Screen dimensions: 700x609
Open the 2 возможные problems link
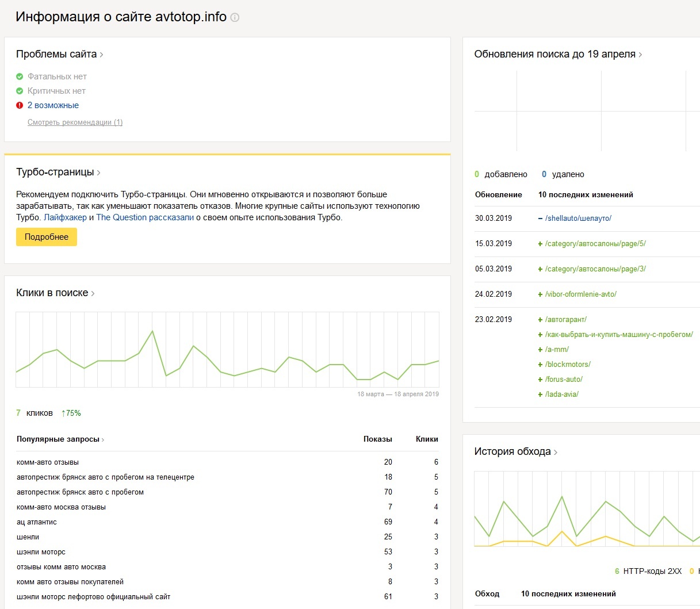coord(53,105)
